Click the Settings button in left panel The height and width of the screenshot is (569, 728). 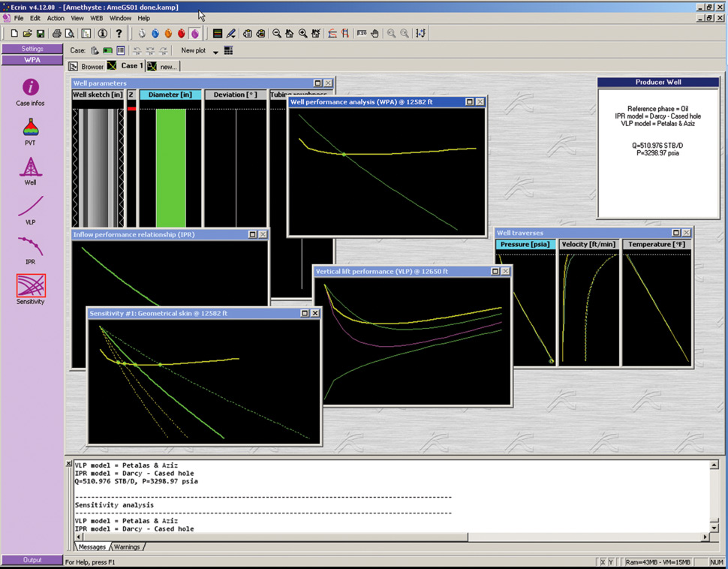click(x=32, y=49)
